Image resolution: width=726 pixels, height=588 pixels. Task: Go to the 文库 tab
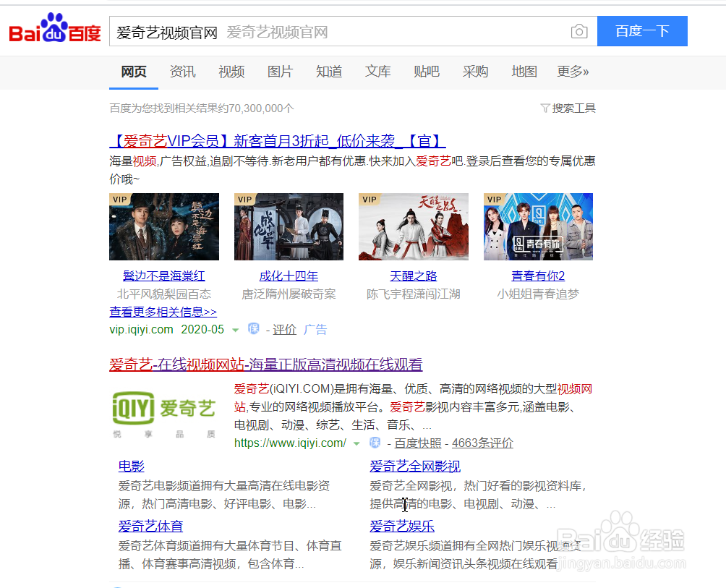pos(377,72)
